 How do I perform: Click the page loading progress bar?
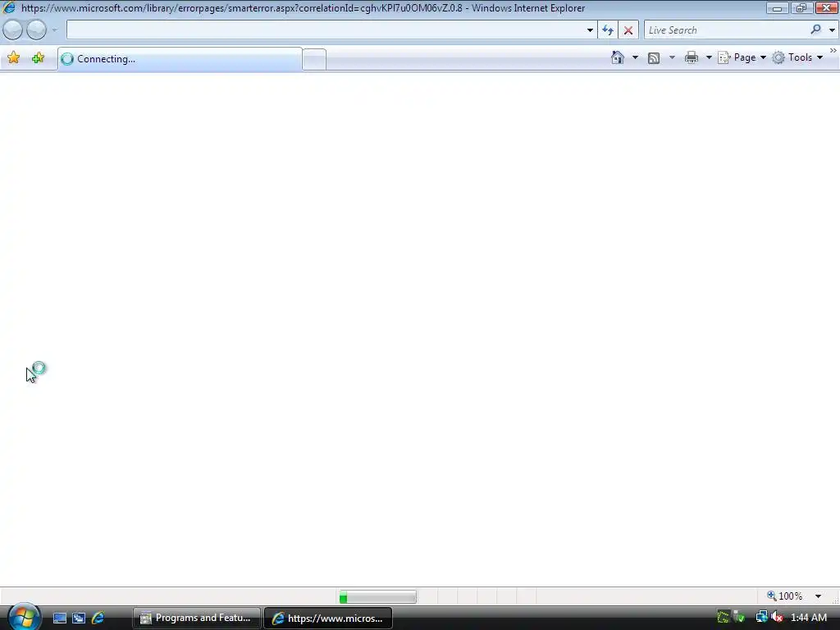[x=377, y=597]
